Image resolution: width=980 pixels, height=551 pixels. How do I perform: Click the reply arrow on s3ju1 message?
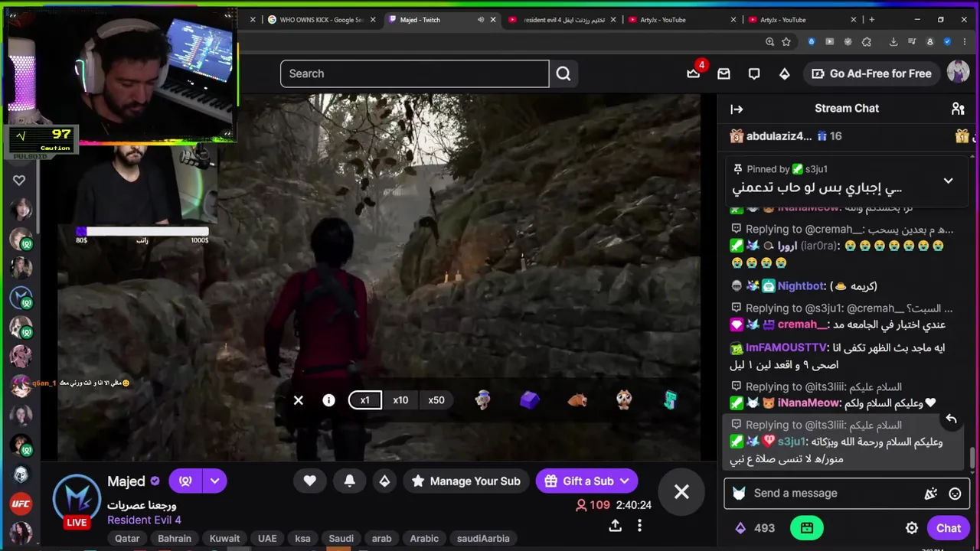coord(951,419)
